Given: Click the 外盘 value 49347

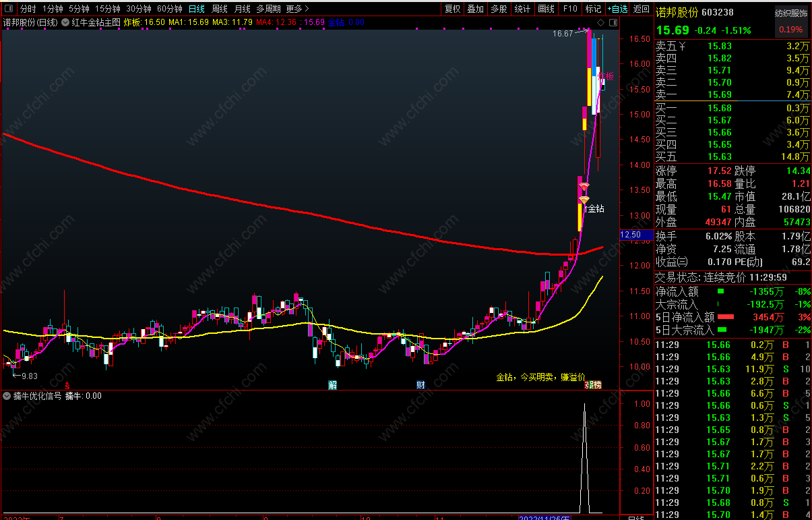Looking at the screenshot, I should click(x=718, y=222).
